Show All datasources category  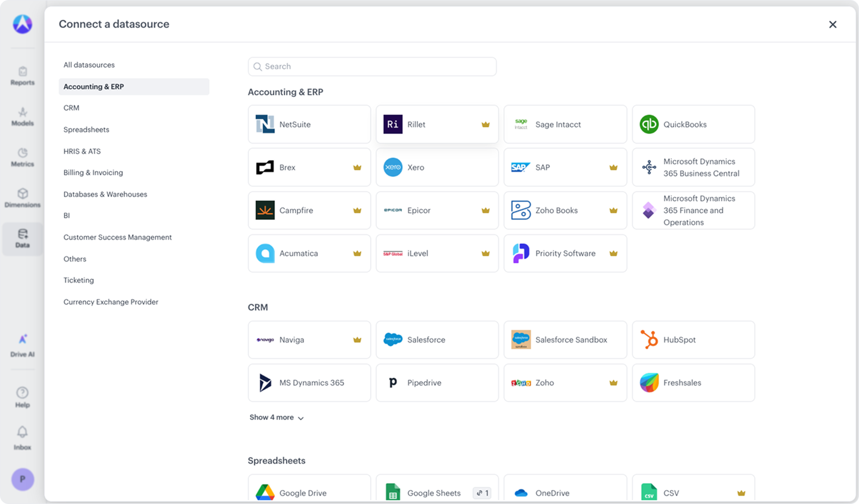tap(134, 65)
